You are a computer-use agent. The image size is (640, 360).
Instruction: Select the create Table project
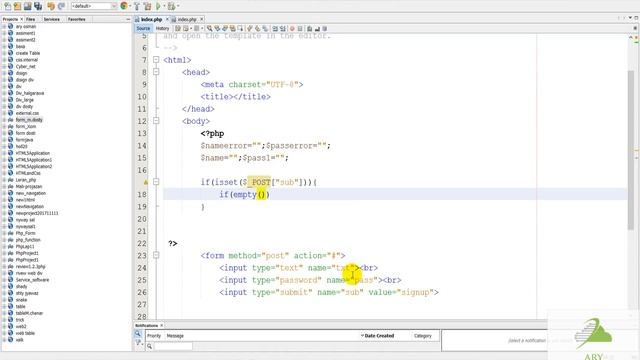pyautogui.click(x=28, y=53)
